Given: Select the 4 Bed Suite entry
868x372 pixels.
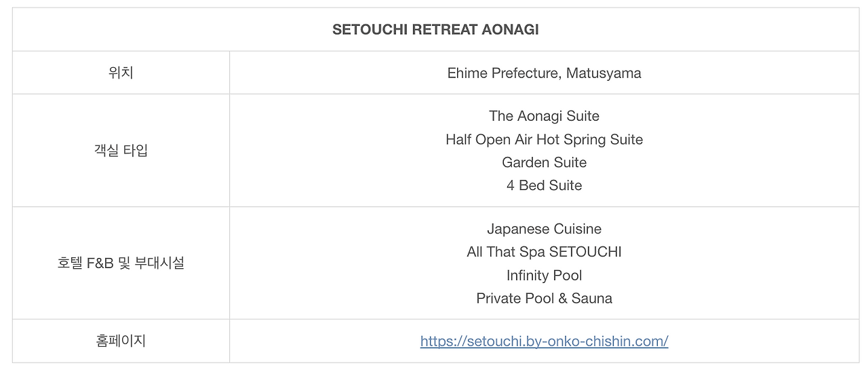Looking at the screenshot, I should pos(544,185).
